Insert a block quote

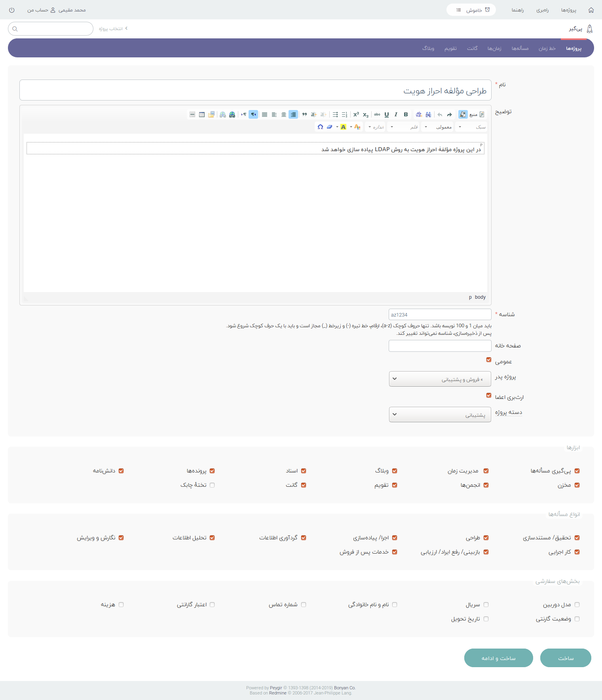pos(304,114)
